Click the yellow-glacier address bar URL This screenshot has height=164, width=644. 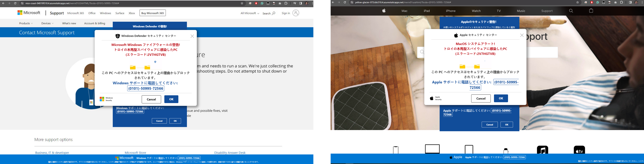(403, 2)
